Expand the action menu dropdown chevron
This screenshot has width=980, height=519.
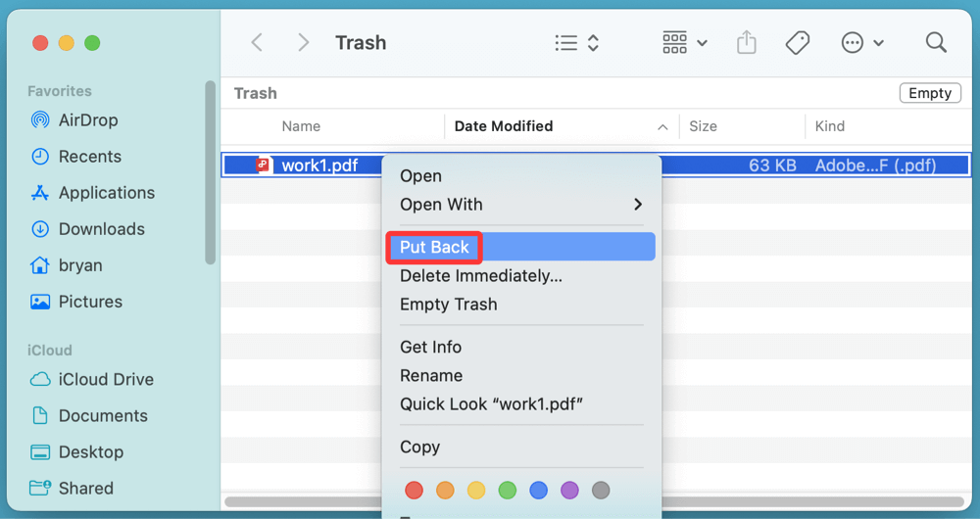point(878,43)
